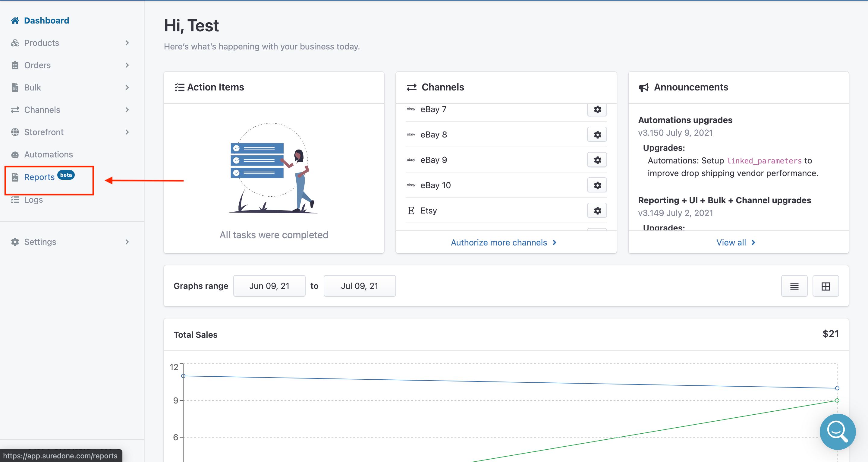
Task: Expand the Orders submenu chevron
Action: coord(127,65)
